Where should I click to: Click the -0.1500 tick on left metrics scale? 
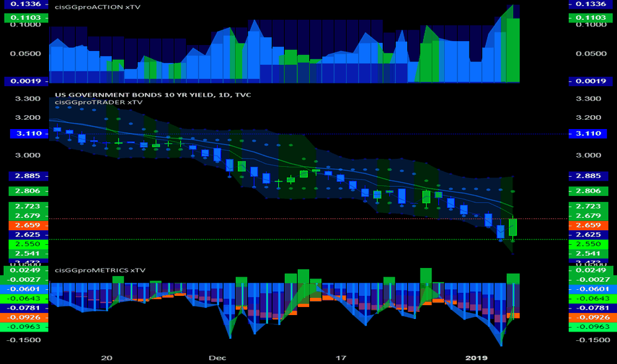(x=24, y=340)
